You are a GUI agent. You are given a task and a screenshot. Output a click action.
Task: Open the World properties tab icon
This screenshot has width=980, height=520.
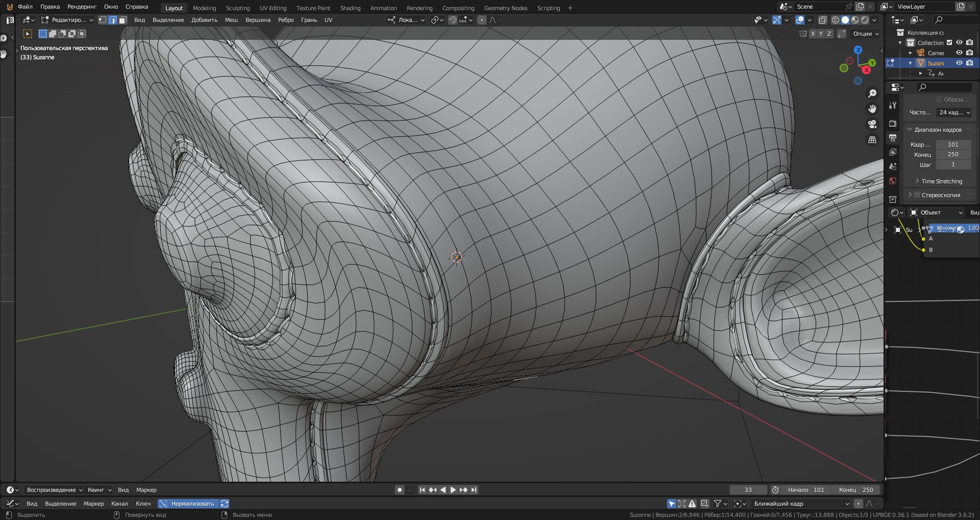tap(892, 181)
